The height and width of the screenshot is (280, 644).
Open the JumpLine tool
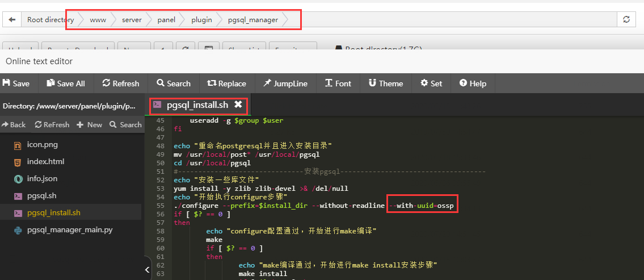click(x=285, y=83)
